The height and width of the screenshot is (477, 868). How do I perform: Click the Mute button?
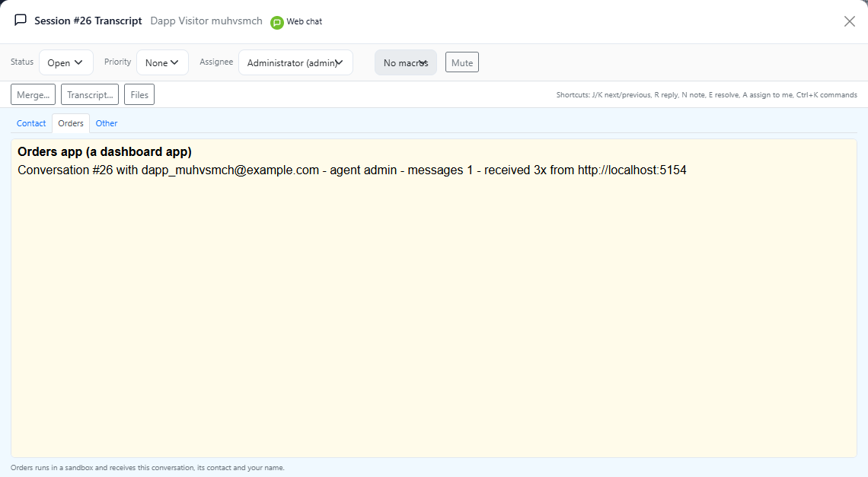coord(461,62)
